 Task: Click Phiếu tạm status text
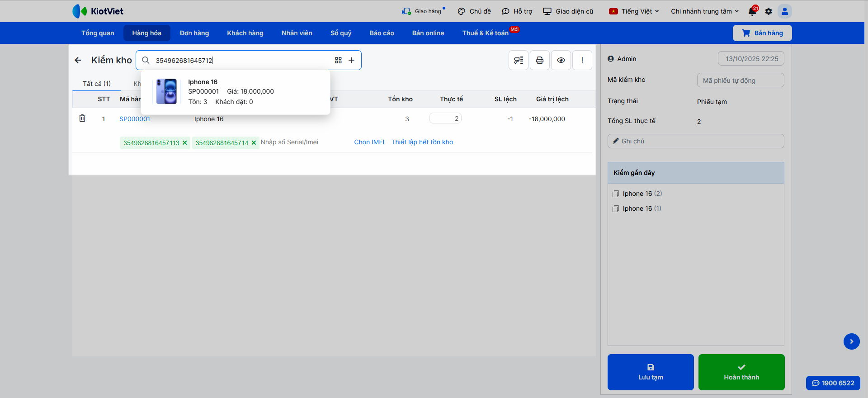[x=712, y=102]
